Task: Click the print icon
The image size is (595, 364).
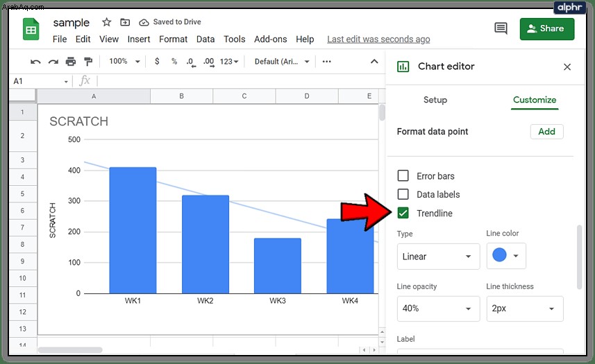Action: point(71,62)
